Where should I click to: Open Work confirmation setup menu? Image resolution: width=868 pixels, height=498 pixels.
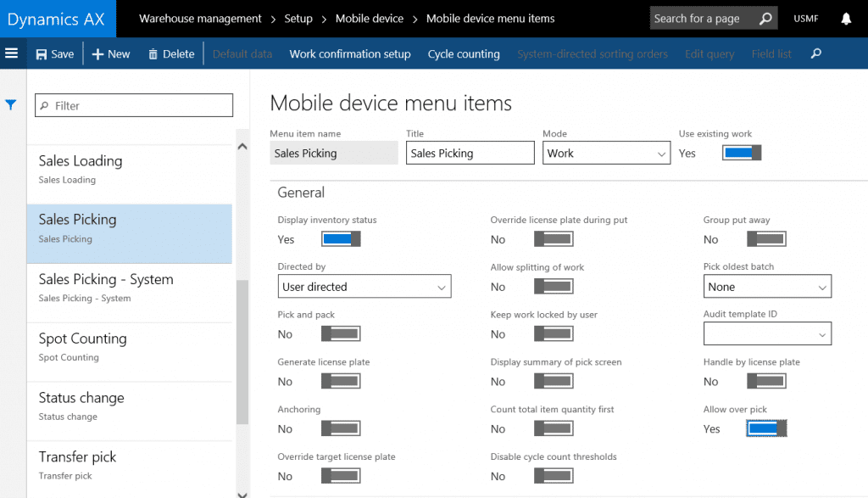(x=349, y=54)
